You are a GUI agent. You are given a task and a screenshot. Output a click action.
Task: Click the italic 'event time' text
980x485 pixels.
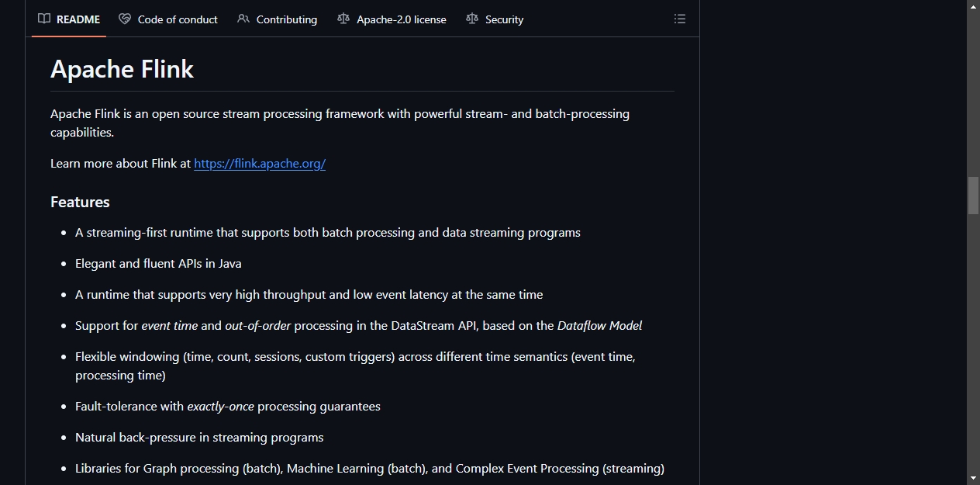click(169, 326)
